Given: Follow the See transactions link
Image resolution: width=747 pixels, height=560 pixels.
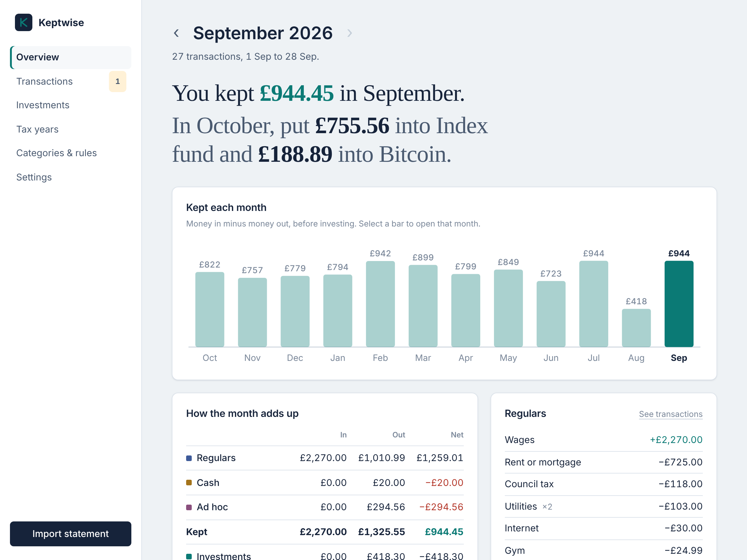Looking at the screenshot, I should point(671,414).
